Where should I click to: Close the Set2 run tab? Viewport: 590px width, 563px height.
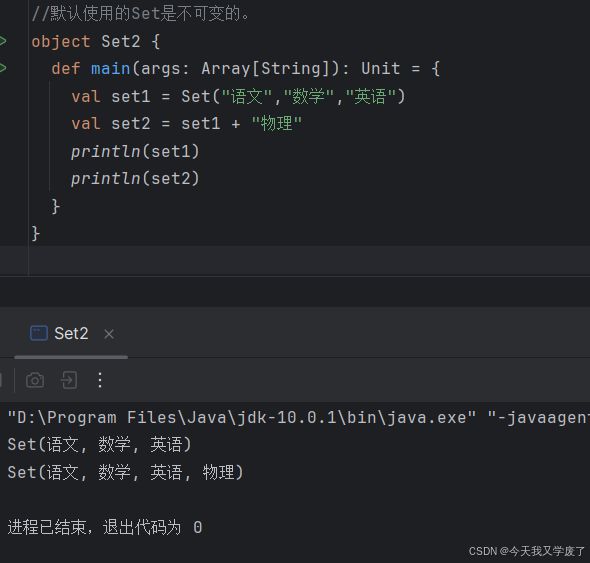(109, 334)
